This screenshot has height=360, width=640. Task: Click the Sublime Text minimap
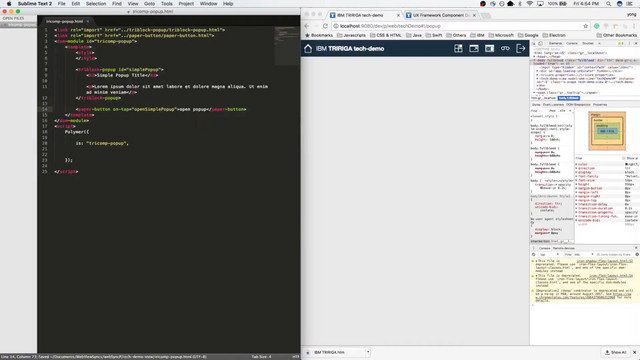pyautogui.click(x=287, y=46)
